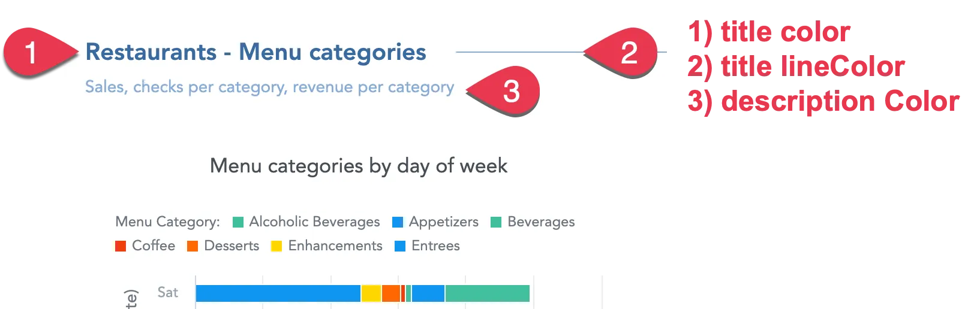
Task: Click the red callout marker numbered 2
Action: 628,53
